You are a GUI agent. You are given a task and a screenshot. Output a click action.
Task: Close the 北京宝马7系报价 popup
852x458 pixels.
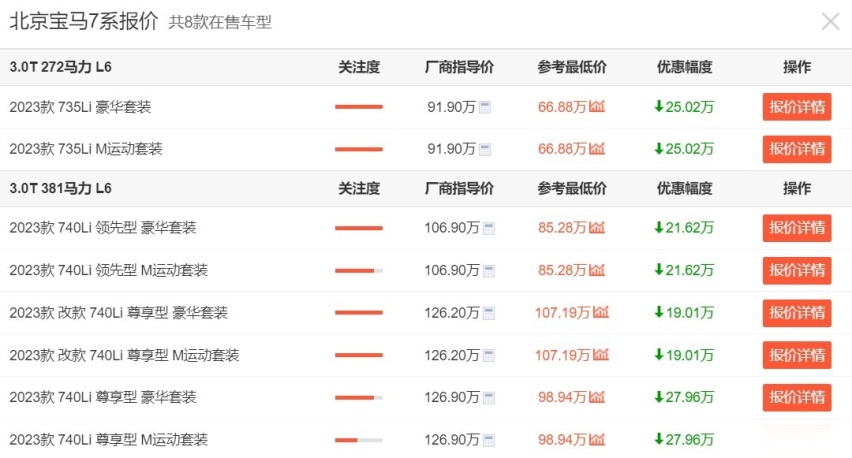(830, 21)
